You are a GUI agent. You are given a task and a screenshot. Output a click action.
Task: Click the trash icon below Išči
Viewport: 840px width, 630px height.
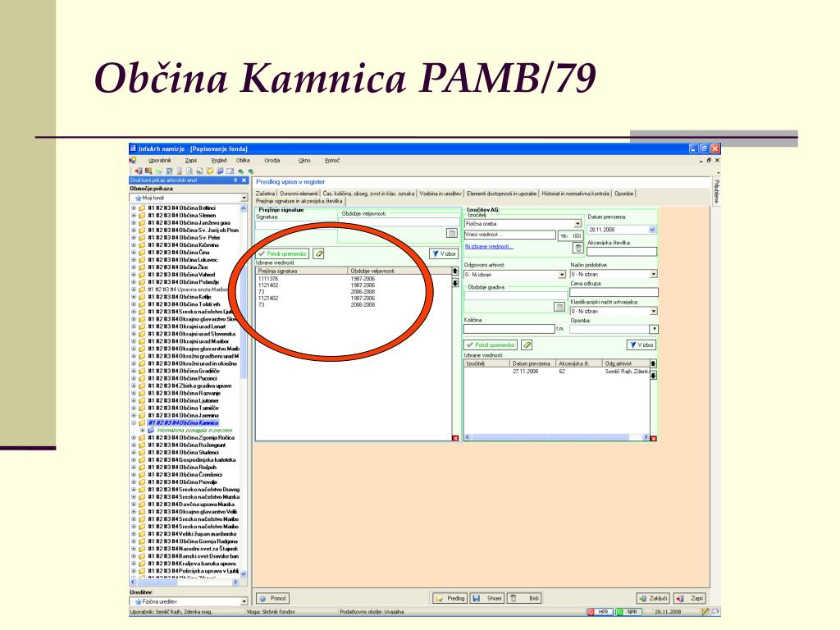pyautogui.click(x=577, y=248)
